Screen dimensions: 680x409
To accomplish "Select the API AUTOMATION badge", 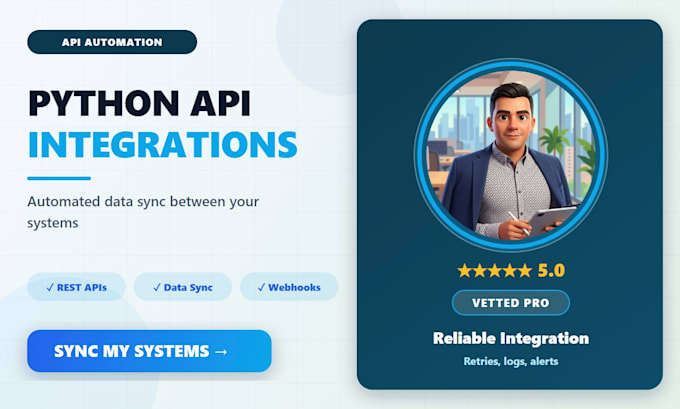I will click(x=112, y=42).
